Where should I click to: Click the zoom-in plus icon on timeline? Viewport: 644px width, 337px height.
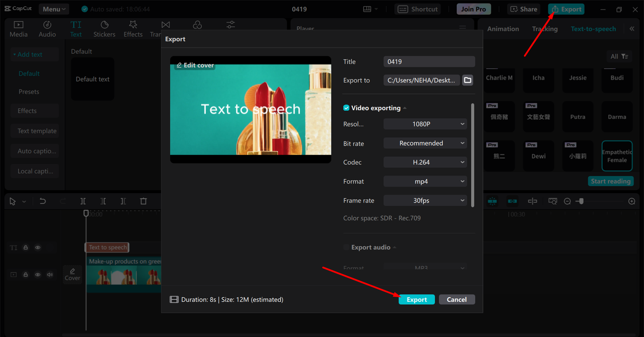coord(632,201)
